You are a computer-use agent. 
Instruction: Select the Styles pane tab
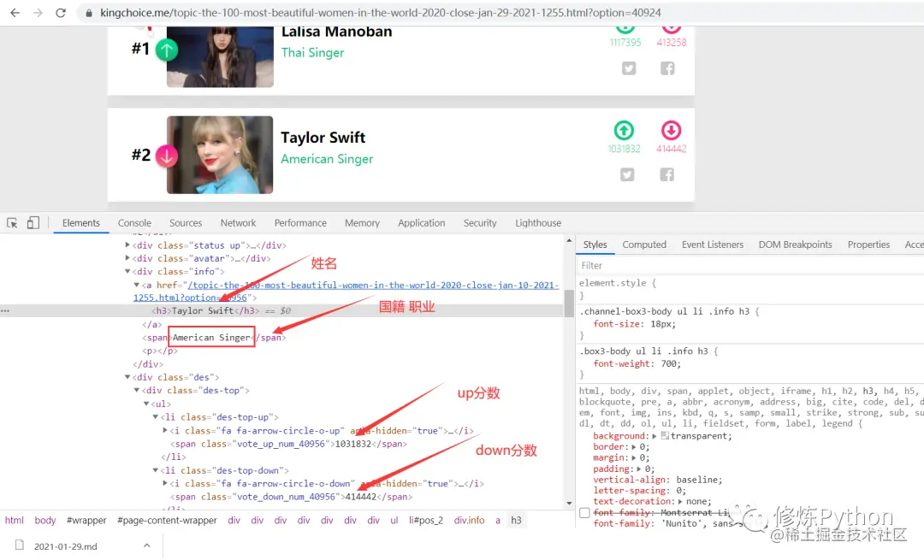click(595, 245)
